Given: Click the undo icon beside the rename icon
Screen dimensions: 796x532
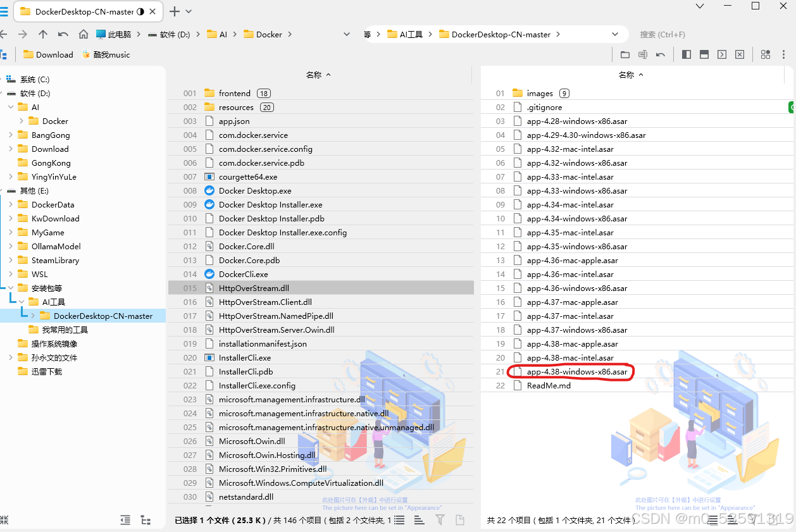Looking at the screenshot, I should coord(661,54).
